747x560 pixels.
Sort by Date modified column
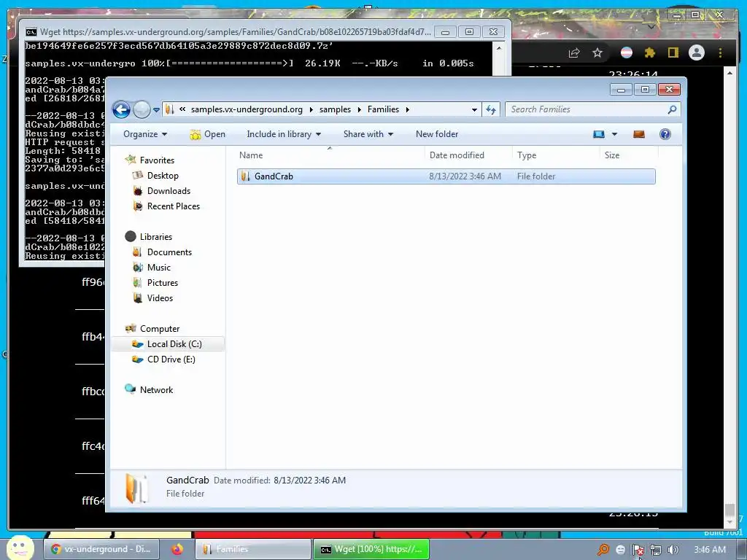tap(468, 155)
